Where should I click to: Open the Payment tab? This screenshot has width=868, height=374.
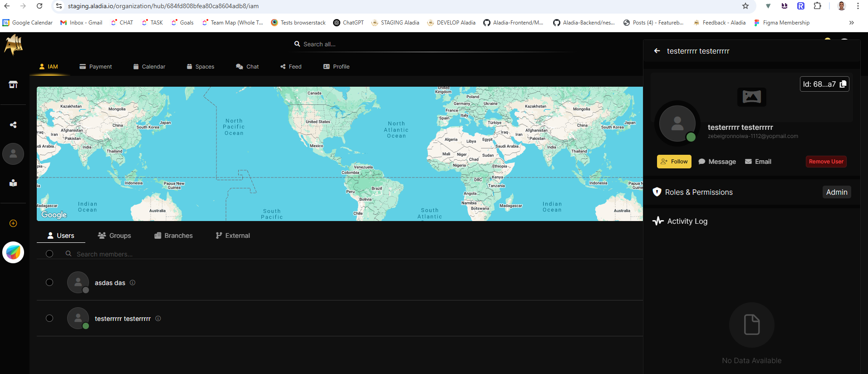click(x=96, y=67)
